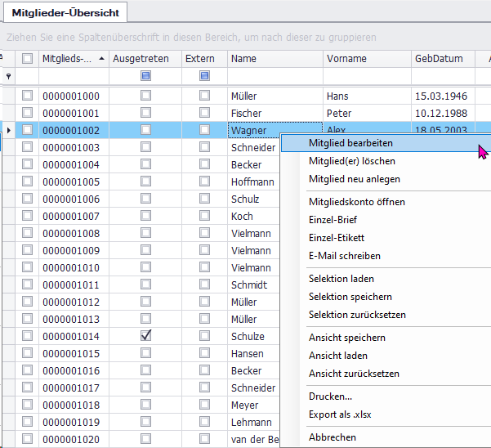Click the Vorname filter input field
Viewport: 491px width, 448px height.
click(366, 76)
